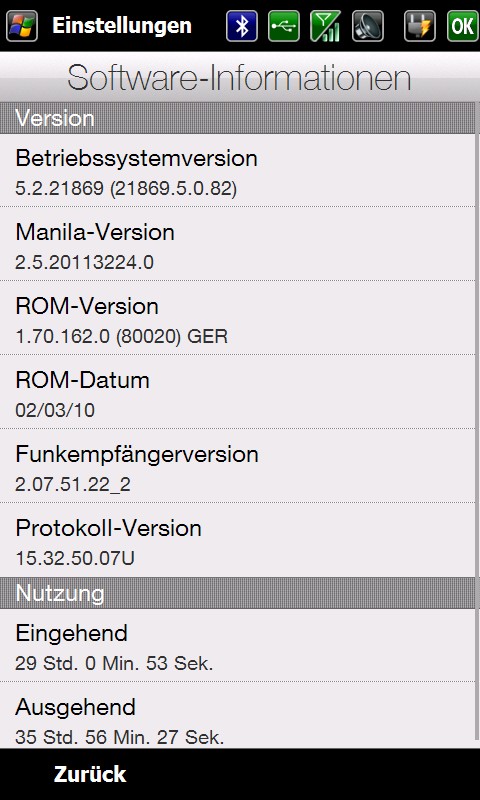
Task: Select the Manila-Version entry
Action: (238, 244)
